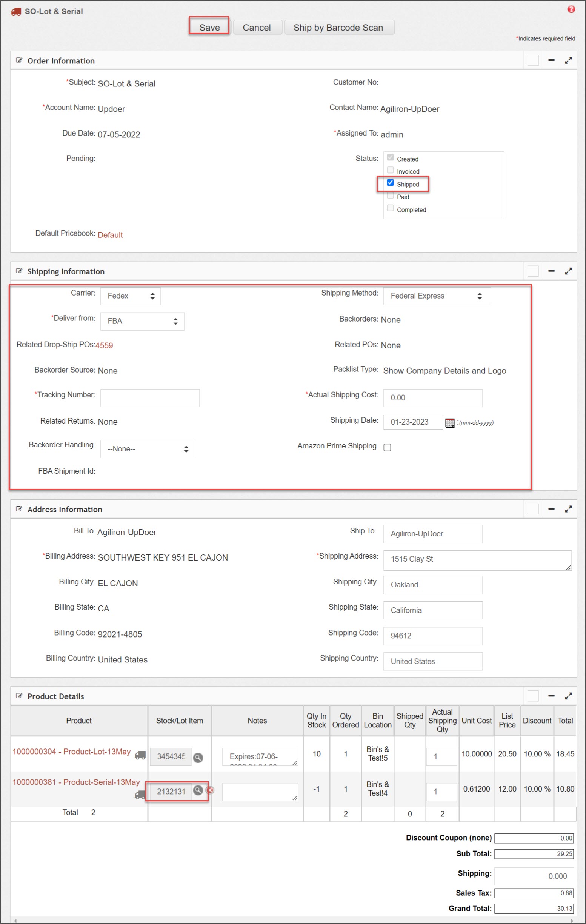Collapse the Shipping Information section

pyautogui.click(x=551, y=271)
